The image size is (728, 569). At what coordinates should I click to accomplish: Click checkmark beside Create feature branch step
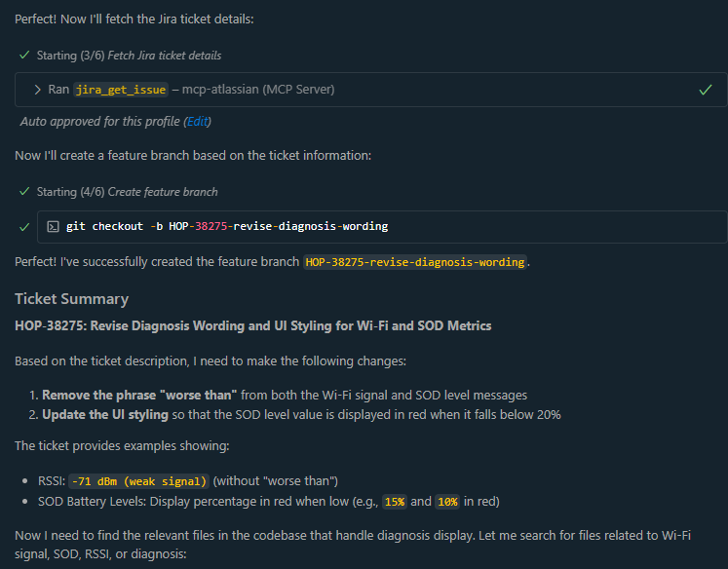pos(24,192)
